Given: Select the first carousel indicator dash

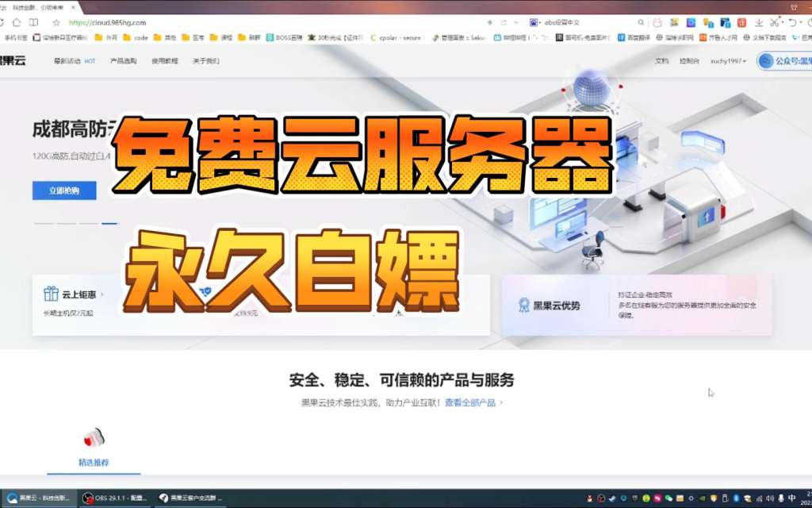Looking at the screenshot, I should [x=44, y=223].
